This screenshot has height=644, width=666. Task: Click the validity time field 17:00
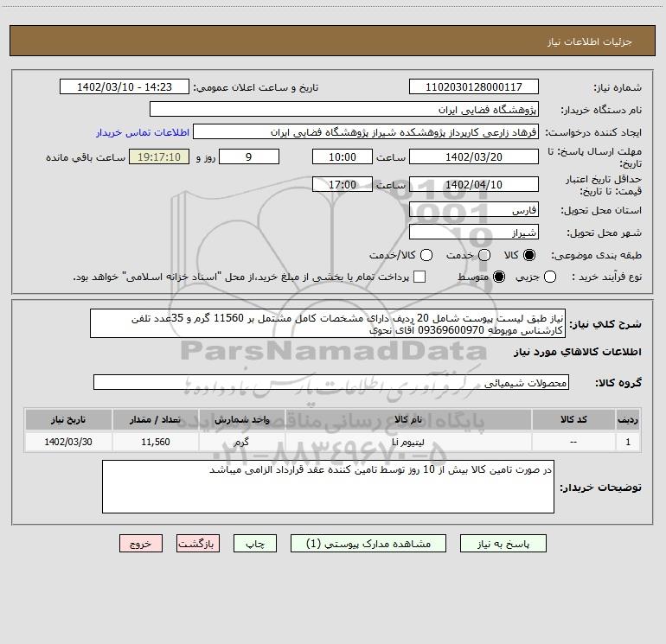tap(343, 184)
